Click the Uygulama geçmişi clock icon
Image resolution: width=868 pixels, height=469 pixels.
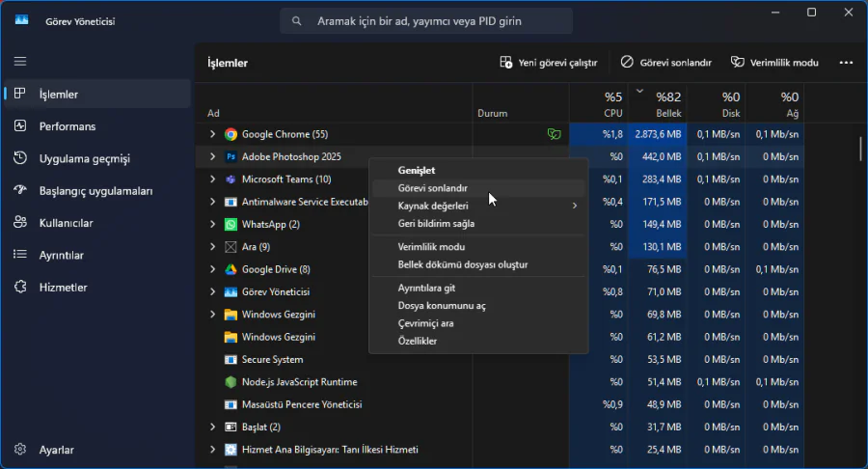[x=20, y=158]
